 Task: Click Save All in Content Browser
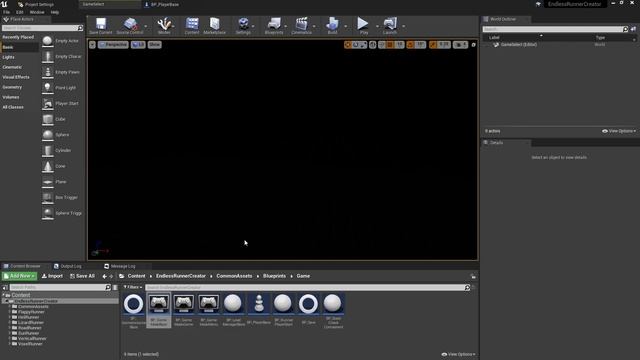coord(82,276)
